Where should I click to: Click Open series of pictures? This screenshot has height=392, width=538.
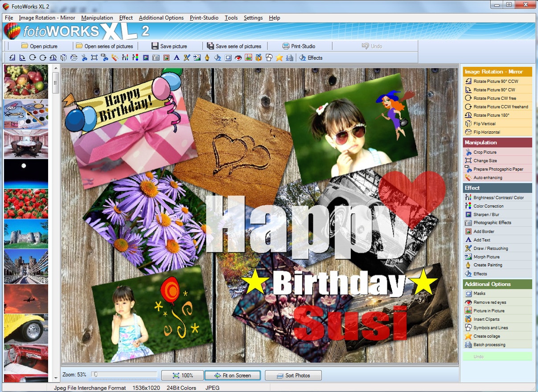point(104,46)
